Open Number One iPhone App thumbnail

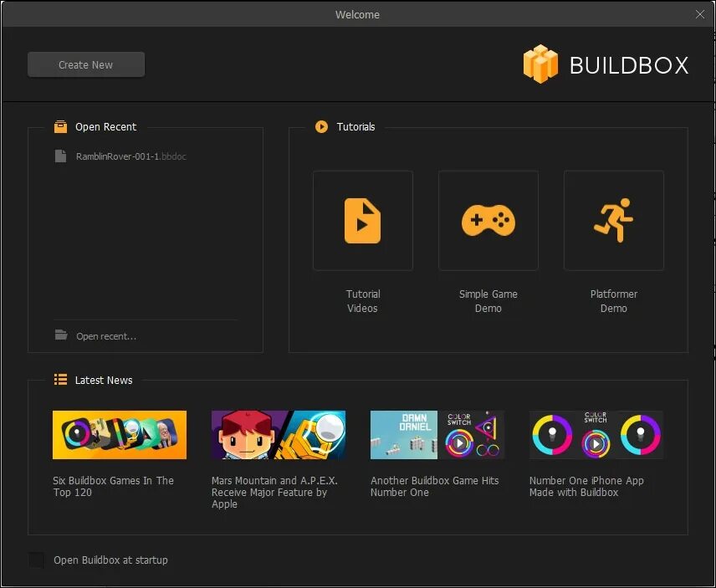[596, 435]
